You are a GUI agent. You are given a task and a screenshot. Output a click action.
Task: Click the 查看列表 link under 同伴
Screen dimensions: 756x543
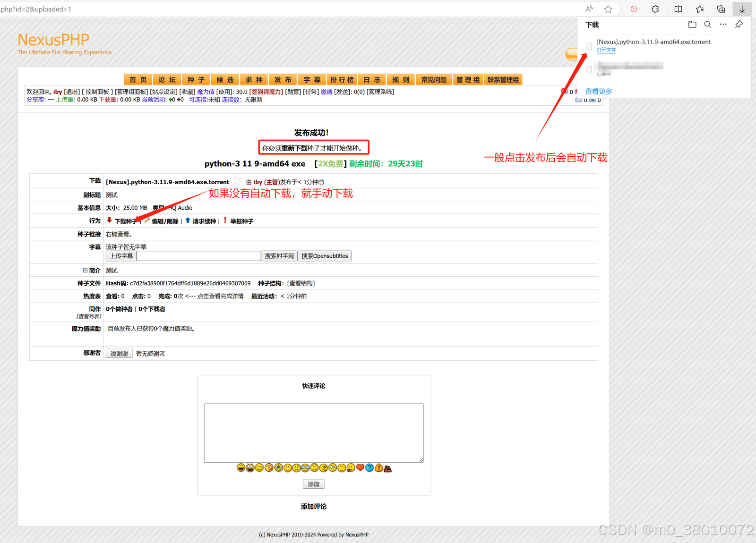(x=89, y=316)
